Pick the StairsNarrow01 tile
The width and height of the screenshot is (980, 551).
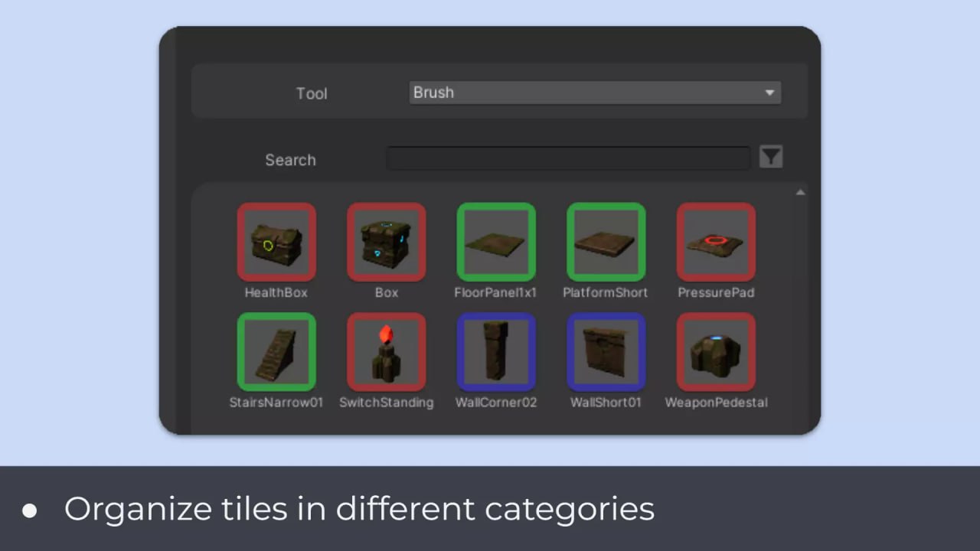coord(276,351)
